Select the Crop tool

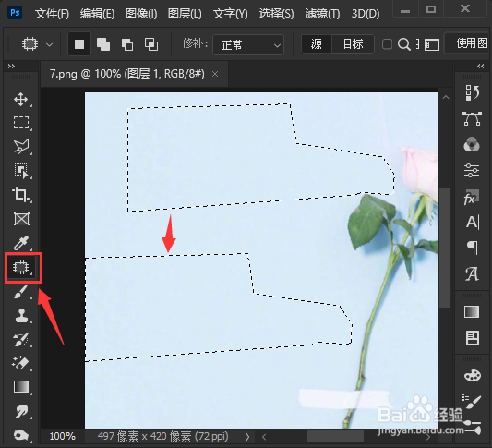point(21,195)
